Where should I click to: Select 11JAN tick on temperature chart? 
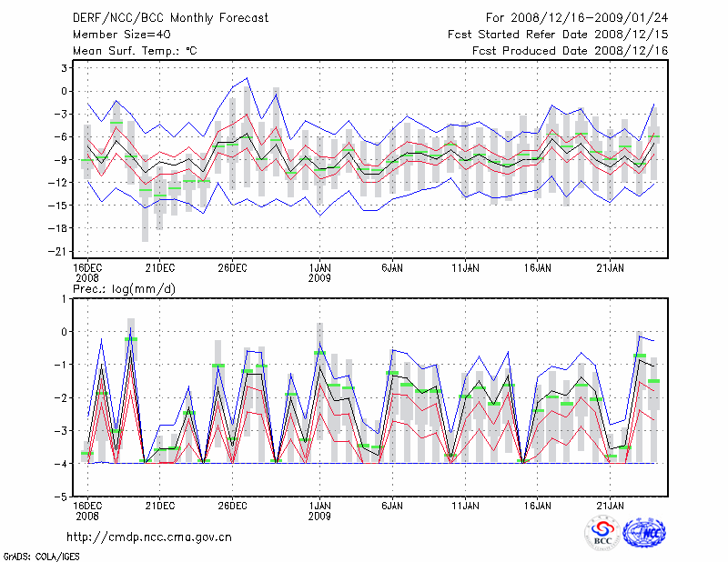coord(465,267)
